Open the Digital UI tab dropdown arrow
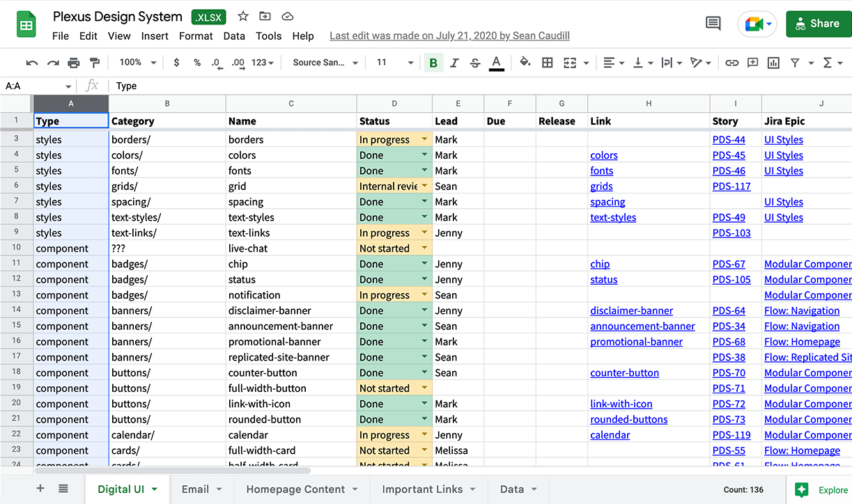 coord(155,489)
